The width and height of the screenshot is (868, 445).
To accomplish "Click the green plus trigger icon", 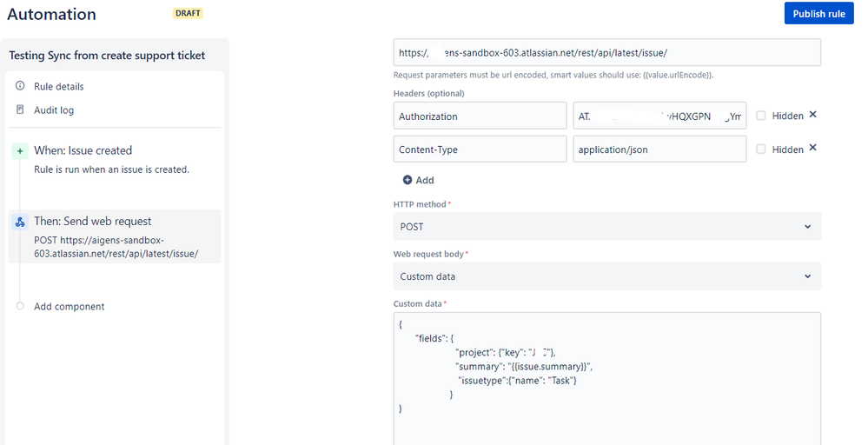I will [x=20, y=150].
